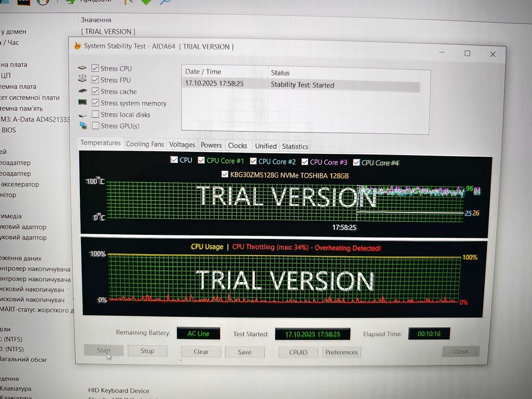Viewport: 532px width, 399px height.
Task: Select the Unified tab
Action: [266, 146]
